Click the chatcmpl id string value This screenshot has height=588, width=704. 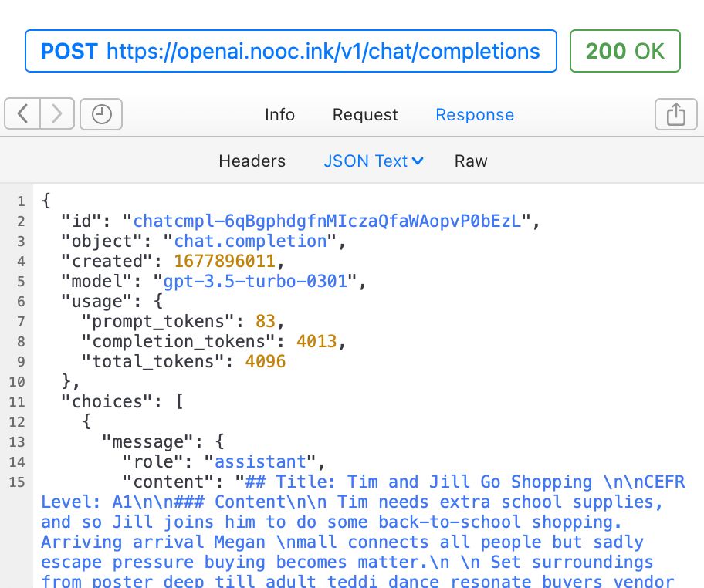click(x=328, y=221)
